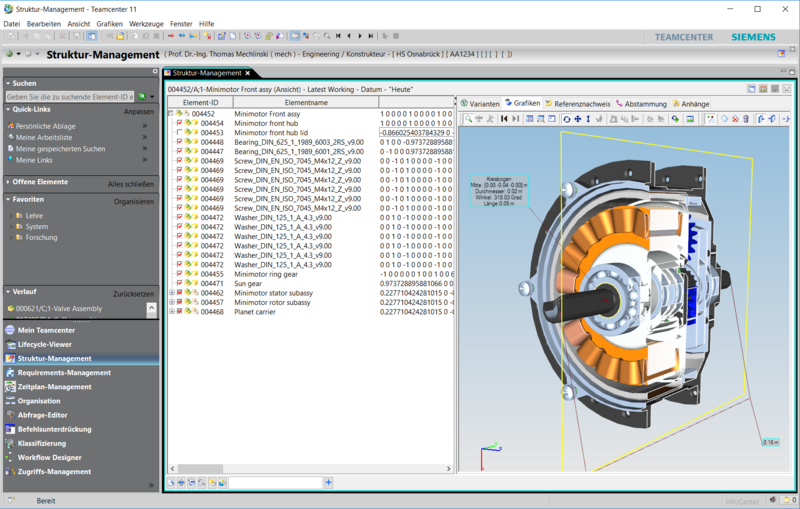Collapse the 004452 Minimotor Front assy root node
Screen dimensions: 800x509
tap(171, 114)
